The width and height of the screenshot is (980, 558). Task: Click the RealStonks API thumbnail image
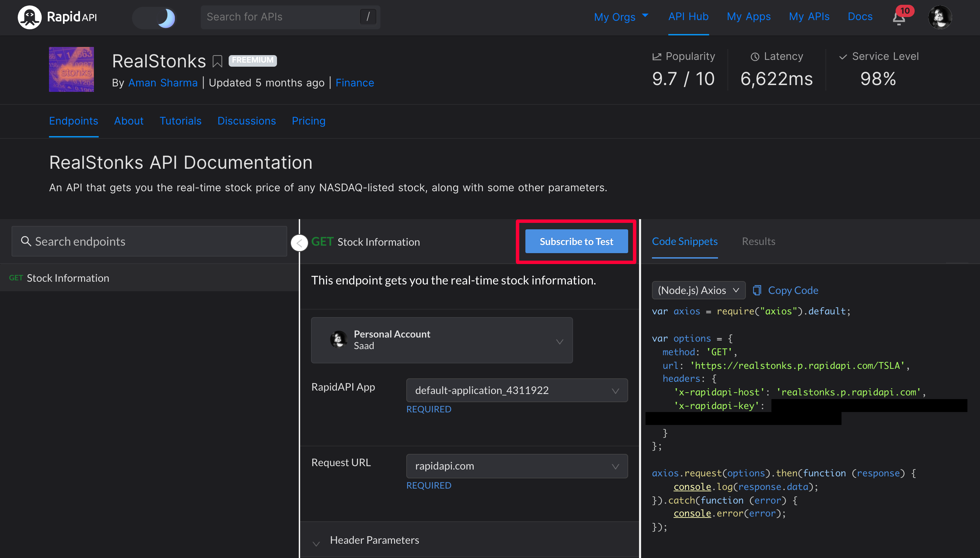click(x=71, y=69)
